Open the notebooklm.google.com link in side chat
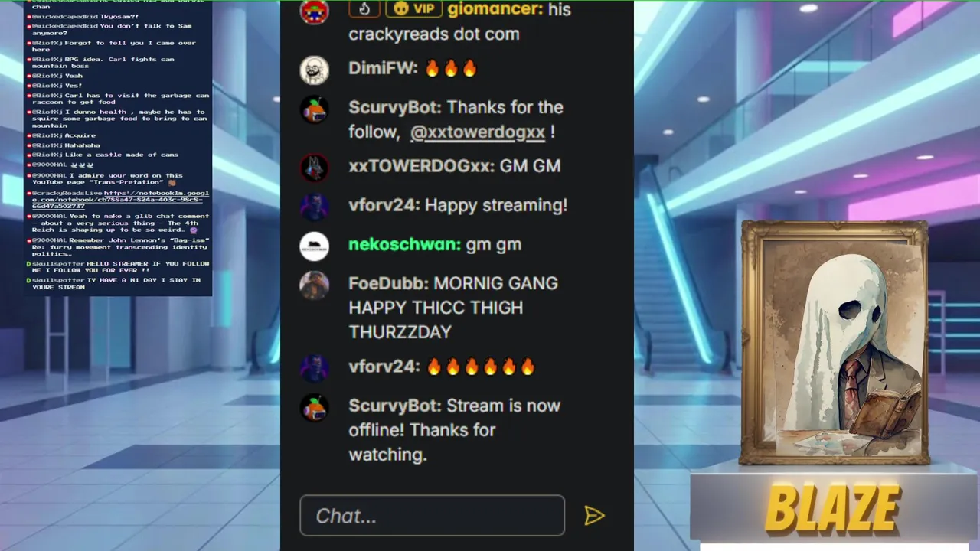Viewport: 980px width, 551px height. [120, 200]
